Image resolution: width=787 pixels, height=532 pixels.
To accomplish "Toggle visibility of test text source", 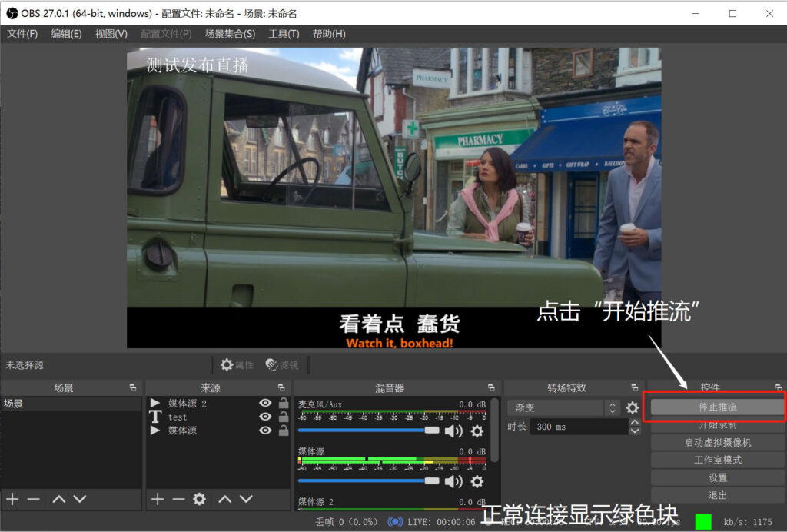I will (x=265, y=417).
